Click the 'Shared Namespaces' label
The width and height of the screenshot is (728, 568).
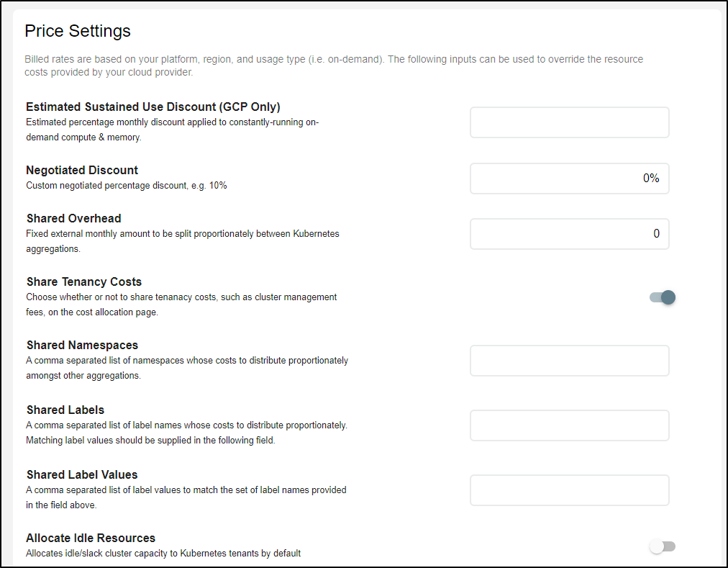pos(82,345)
